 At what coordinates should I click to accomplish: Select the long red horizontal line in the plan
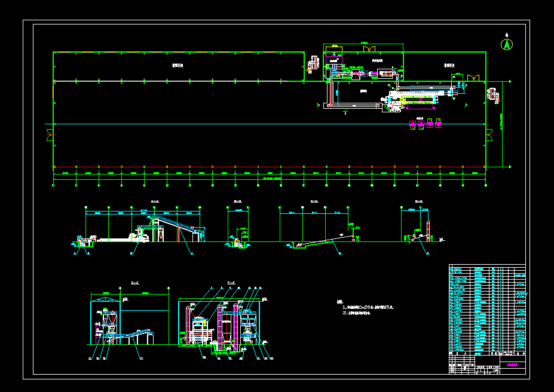pos(270,167)
